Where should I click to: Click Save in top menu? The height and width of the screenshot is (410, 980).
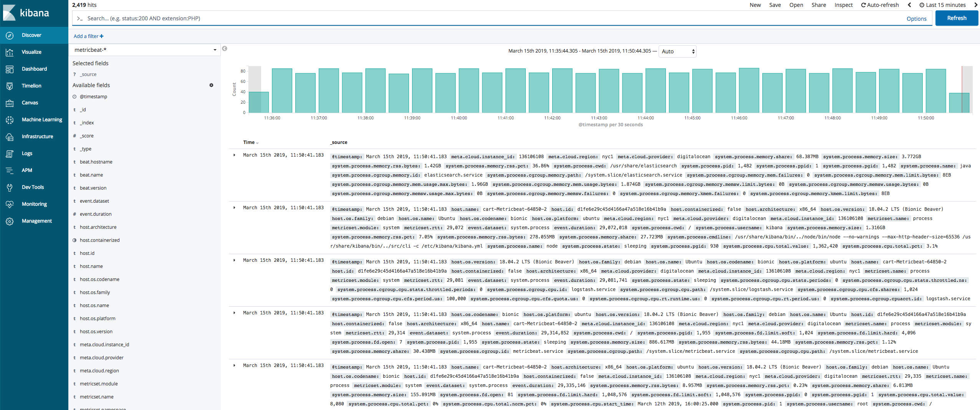point(775,5)
